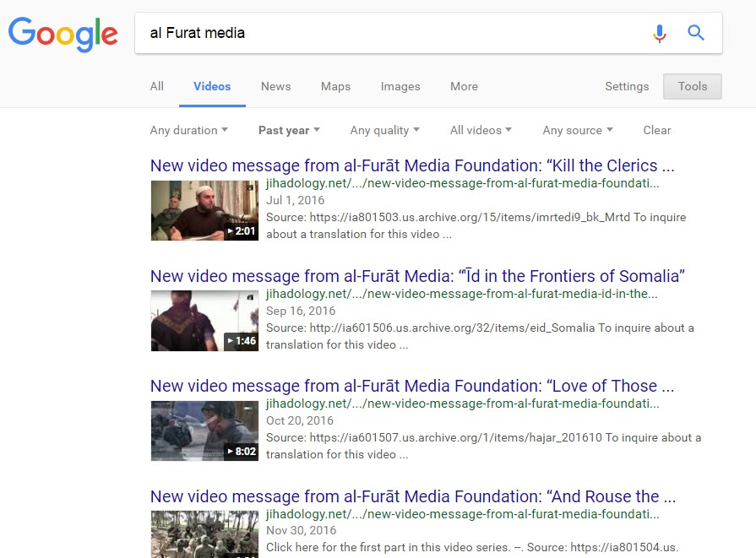The width and height of the screenshot is (756, 558).
Task: Click the thumbnail of the Nov 30, 2016 result
Action: [x=204, y=534]
